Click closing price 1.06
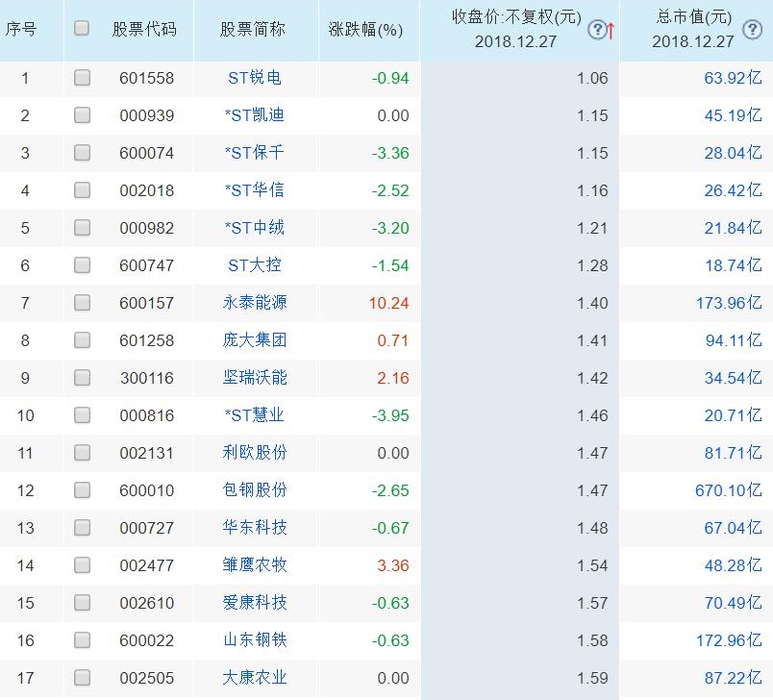The image size is (773, 700). coord(592,78)
